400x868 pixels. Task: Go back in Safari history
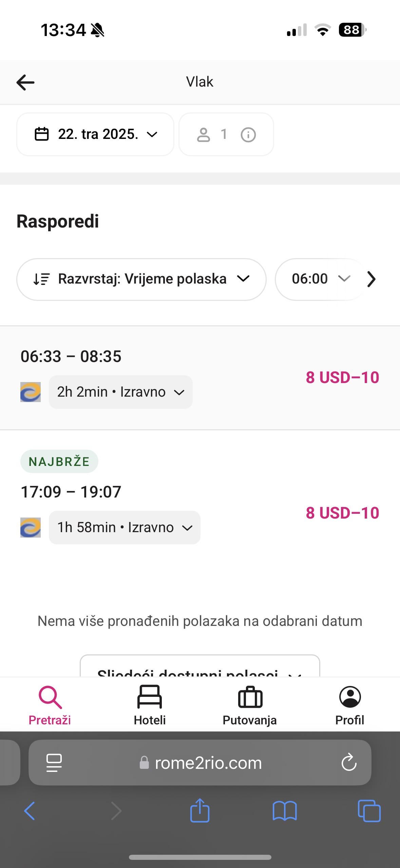pos(30,811)
